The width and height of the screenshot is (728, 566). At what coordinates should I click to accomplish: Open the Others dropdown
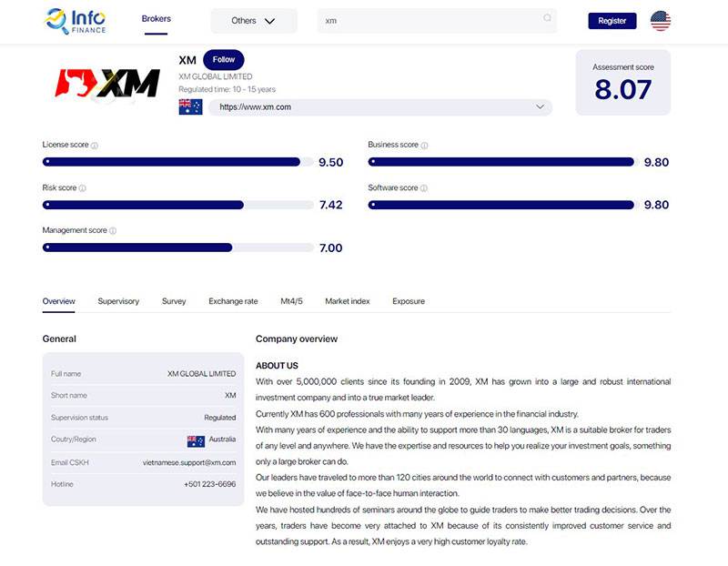[x=254, y=21]
